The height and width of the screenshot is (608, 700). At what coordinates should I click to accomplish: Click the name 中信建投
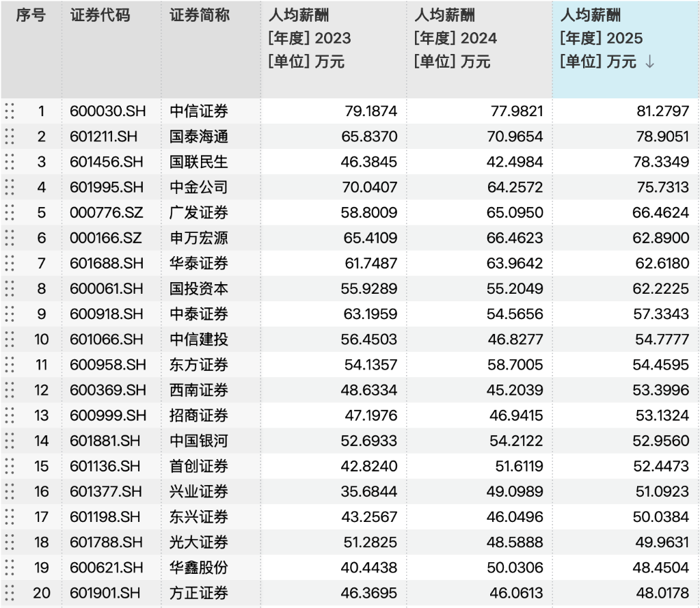pos(199,340)
